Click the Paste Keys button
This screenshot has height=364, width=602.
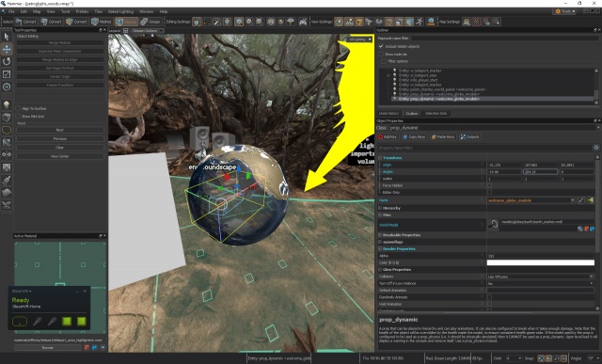pos(443,136)
